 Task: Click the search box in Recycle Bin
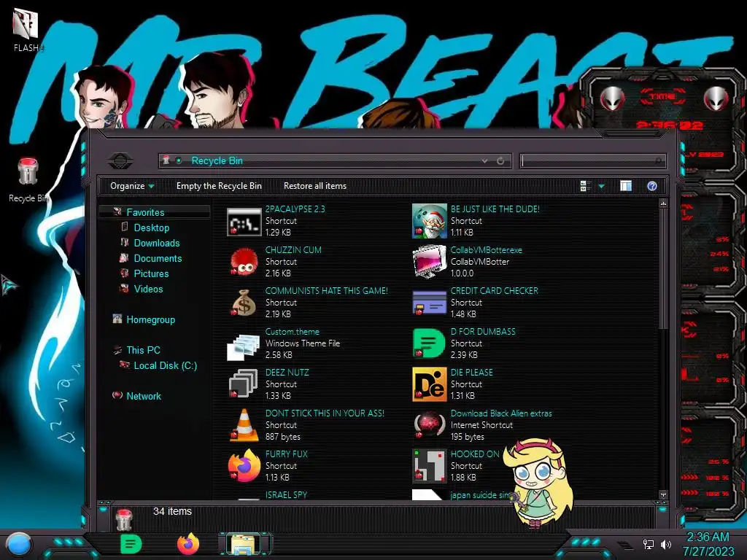(592, 161)
